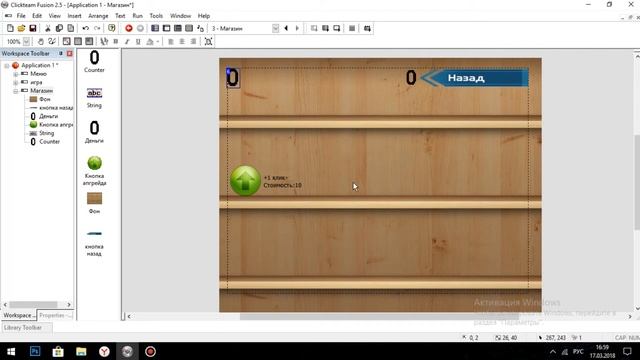The image size is (640, 360).
Task: Open the Insert menu
Action: pos(74,16)
